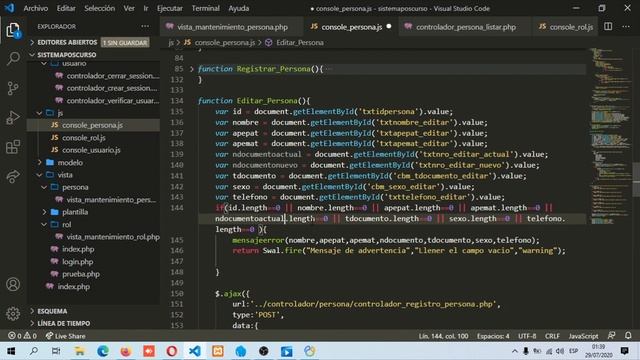Open vista_mantenimiento_rol.php in explorer
This screenshot has height=360, width=640.
[x=113, y=237]
